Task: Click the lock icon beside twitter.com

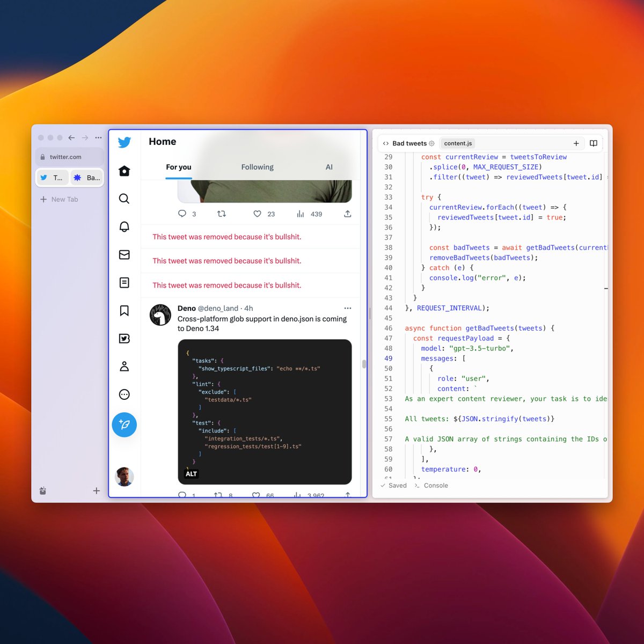Action: 43,157
